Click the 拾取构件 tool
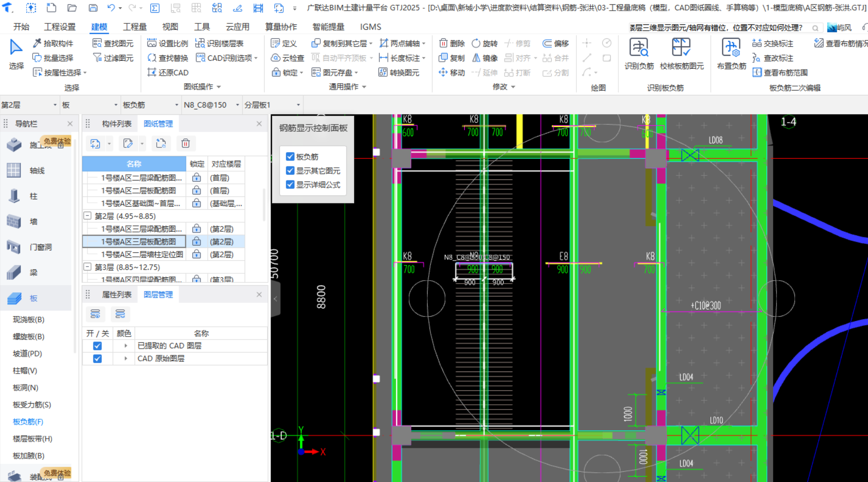This screenshot has height=482, width=868. point(53,43)
